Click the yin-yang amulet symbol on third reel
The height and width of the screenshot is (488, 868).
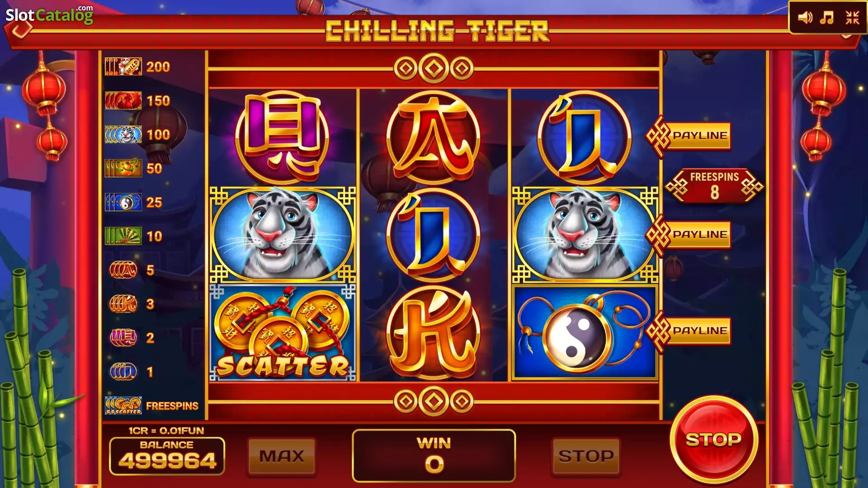[x=585, y=333]
